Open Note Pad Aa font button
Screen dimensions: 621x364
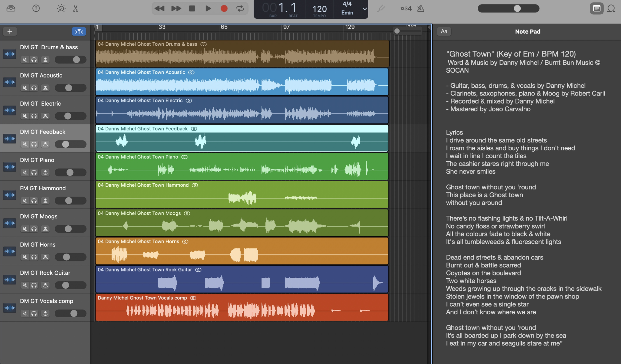[x=444, y=31]
